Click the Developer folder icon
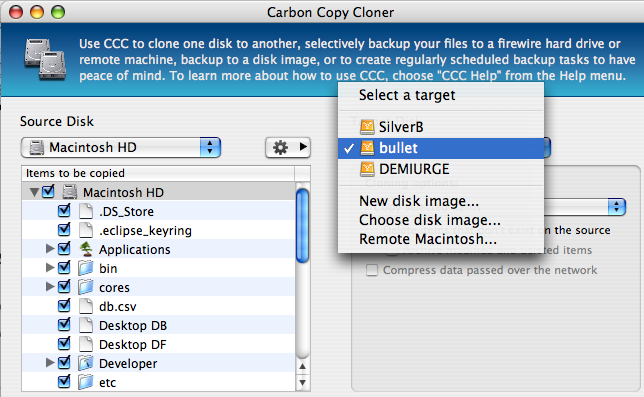 pyautogui.click(x=85, y=363)
